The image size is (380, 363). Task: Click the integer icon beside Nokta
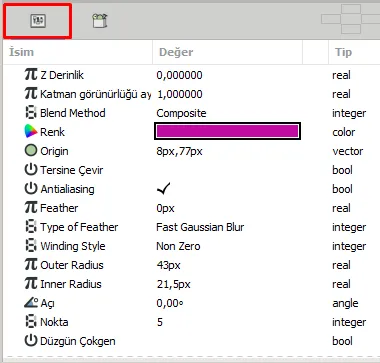(31, 322)
